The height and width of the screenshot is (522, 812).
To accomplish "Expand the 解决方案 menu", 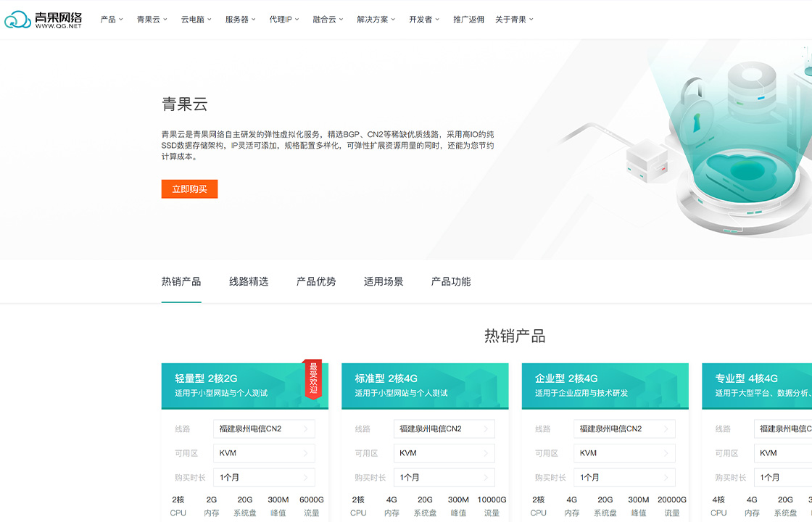I will pyautogui.click(x=376, y=20).
